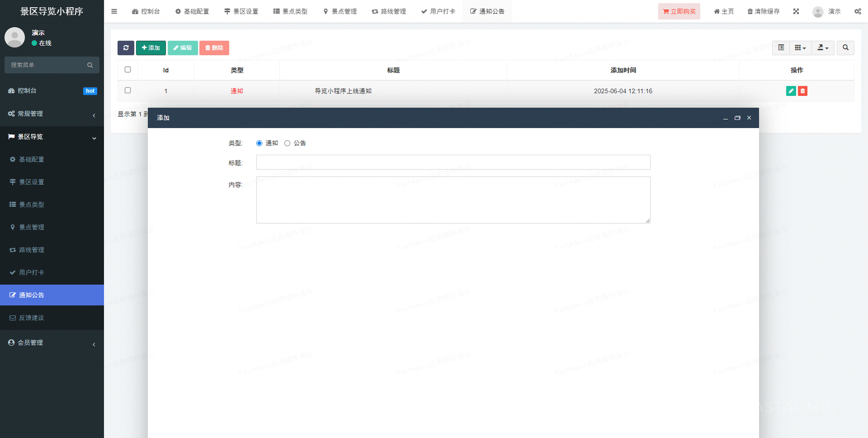Click the red delete icon in row 1
This screenshot has height=438, width=868.
(x=802, y=91)
